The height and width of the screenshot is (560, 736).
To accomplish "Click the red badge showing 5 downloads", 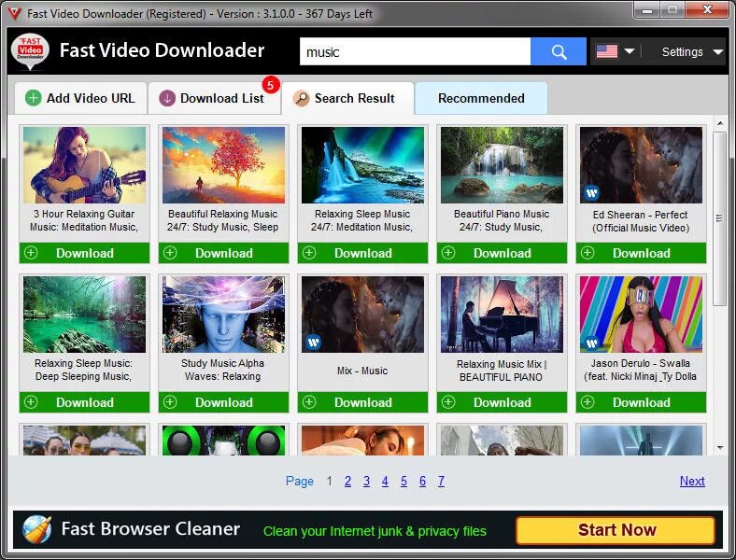I will (270, 85).
